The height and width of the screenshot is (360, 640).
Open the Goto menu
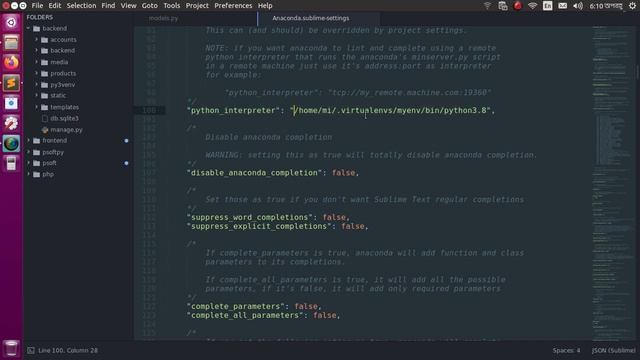(149, 6)
